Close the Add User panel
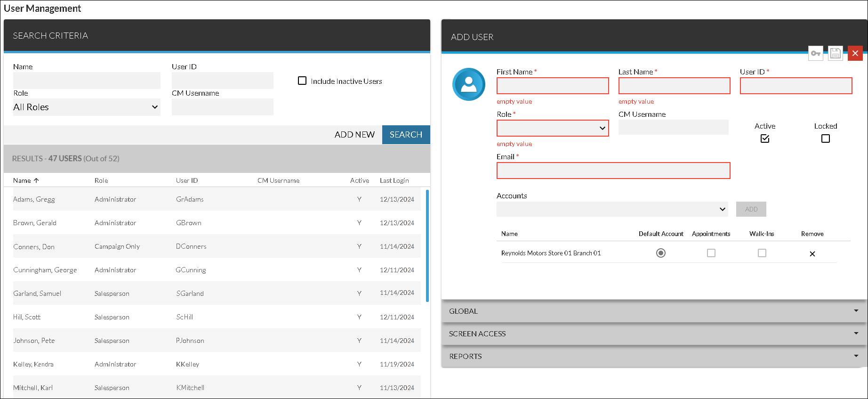This screenshot has height=399, width=868. 855,53
